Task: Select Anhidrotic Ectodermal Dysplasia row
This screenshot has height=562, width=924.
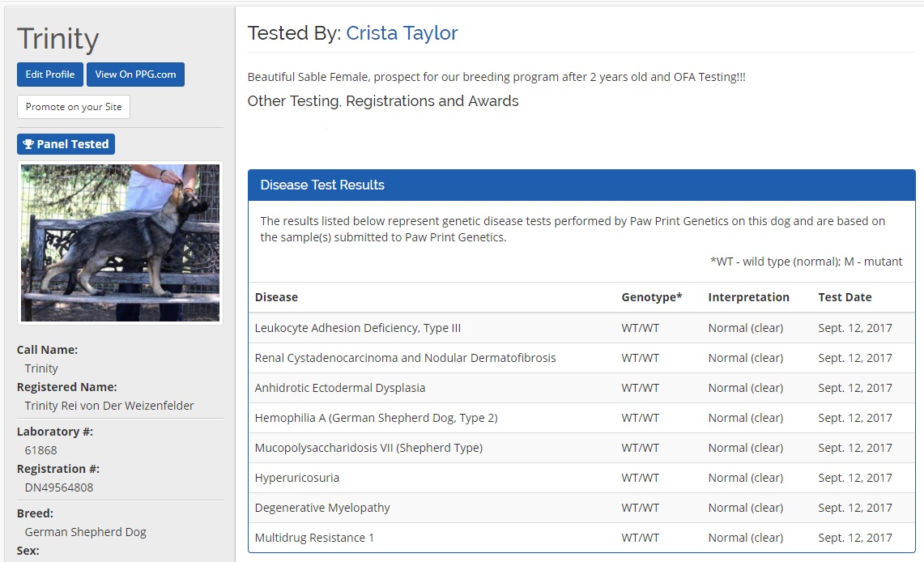Action: point(581,388)
